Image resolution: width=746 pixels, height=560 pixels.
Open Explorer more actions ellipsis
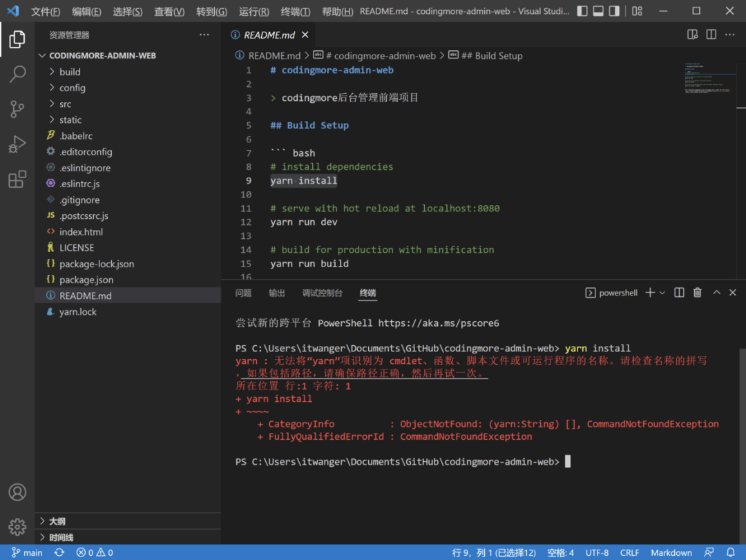tap(204, 35)
